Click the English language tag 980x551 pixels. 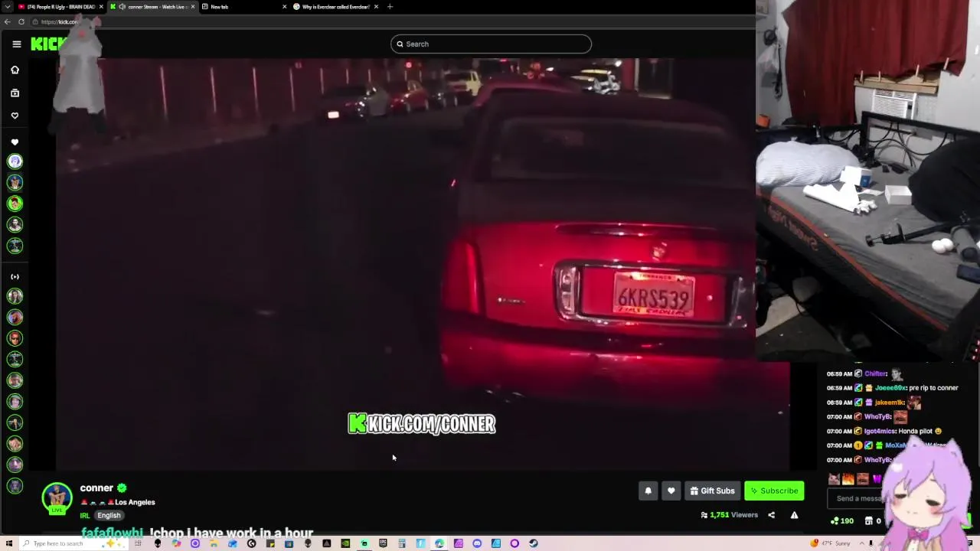(x=109, y=515)
